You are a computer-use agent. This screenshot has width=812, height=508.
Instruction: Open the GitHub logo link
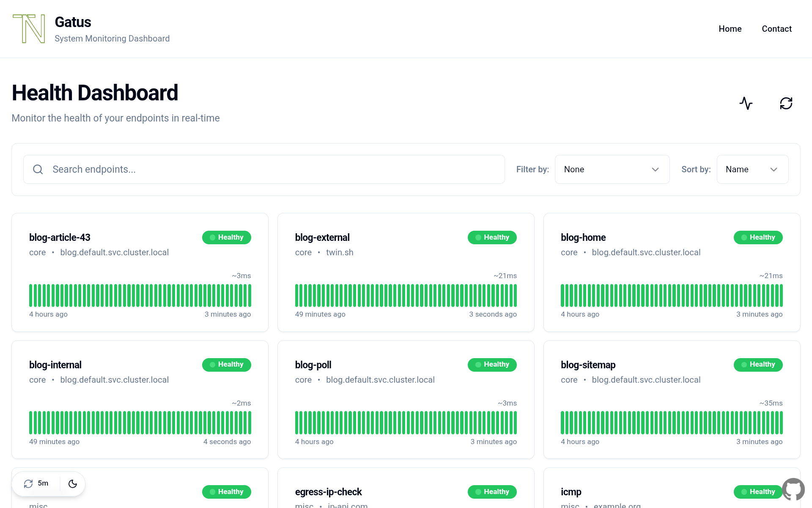point(793,489)
